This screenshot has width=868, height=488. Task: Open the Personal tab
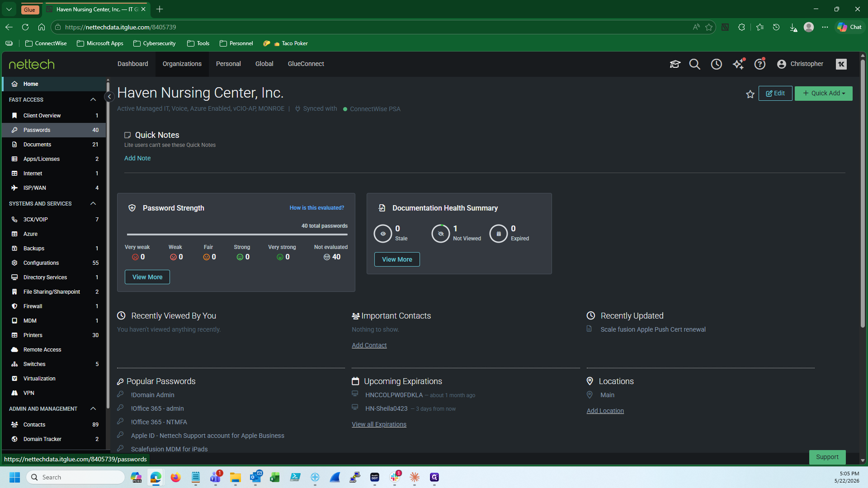pyautogui.click(x=228, y=64)
